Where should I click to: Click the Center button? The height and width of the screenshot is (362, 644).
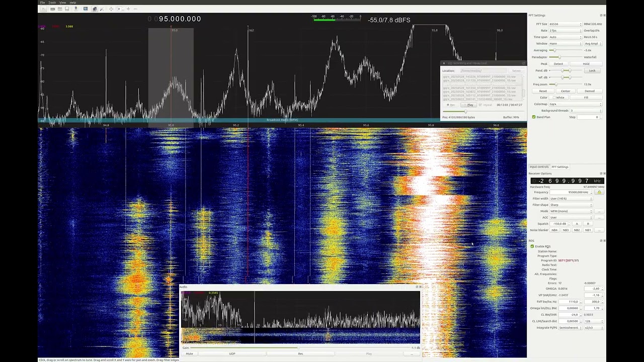[566, 91]
